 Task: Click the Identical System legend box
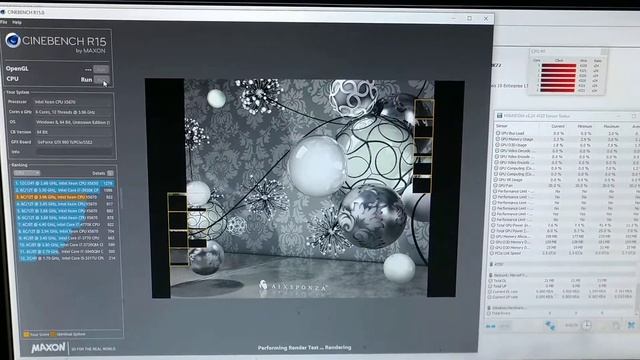tap(53, 334)
